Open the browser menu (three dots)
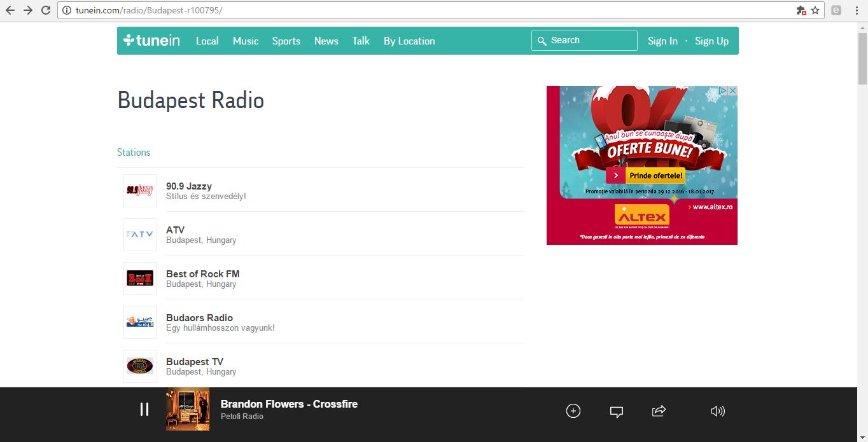 857,10
